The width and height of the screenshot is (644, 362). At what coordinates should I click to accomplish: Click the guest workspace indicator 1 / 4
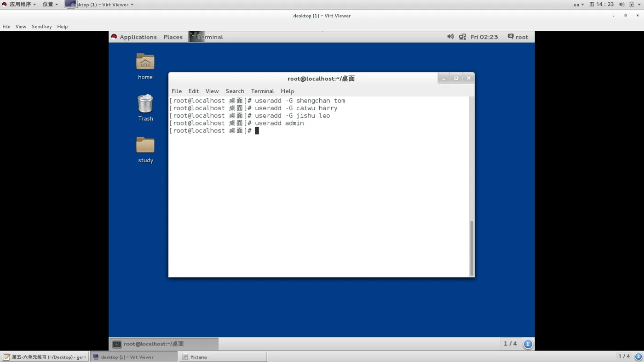[510, 344]
